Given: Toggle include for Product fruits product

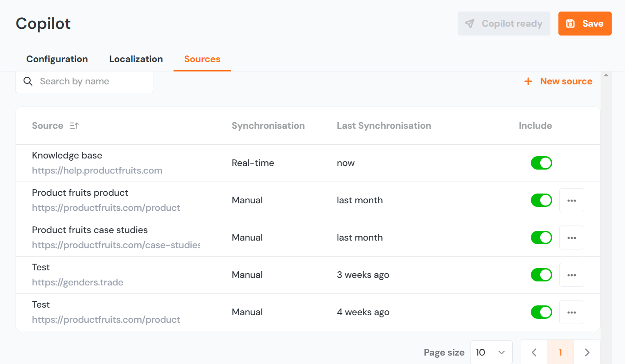Looking at the screenshot, I should click(541, 201).
